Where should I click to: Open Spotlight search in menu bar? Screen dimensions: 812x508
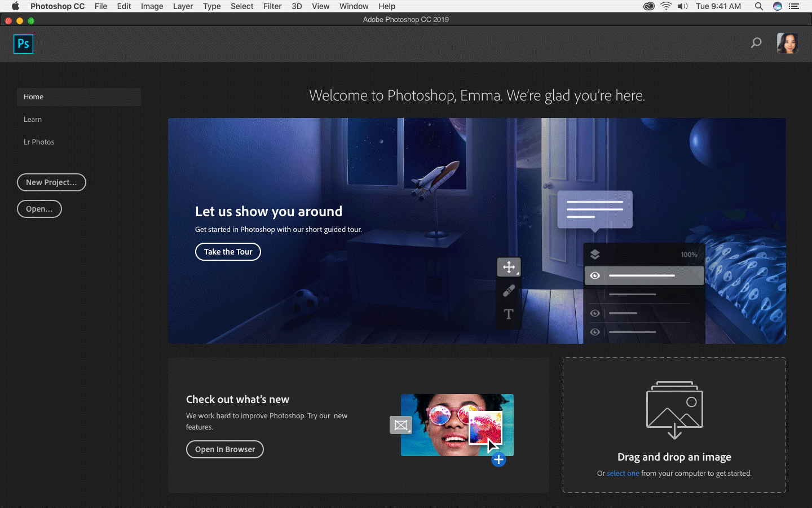759,6
